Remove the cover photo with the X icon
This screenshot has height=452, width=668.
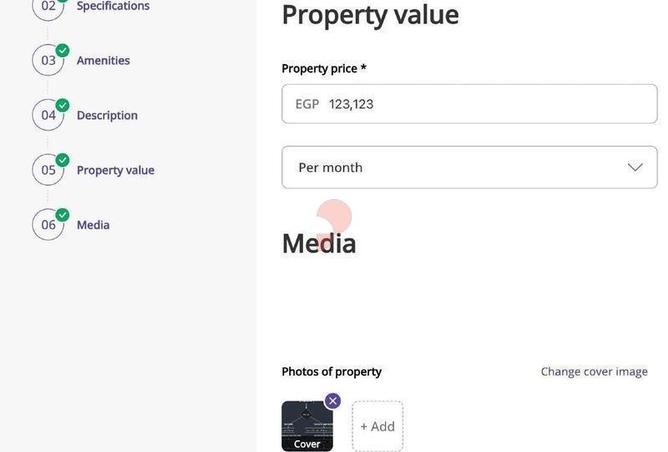tap(333, 401)
